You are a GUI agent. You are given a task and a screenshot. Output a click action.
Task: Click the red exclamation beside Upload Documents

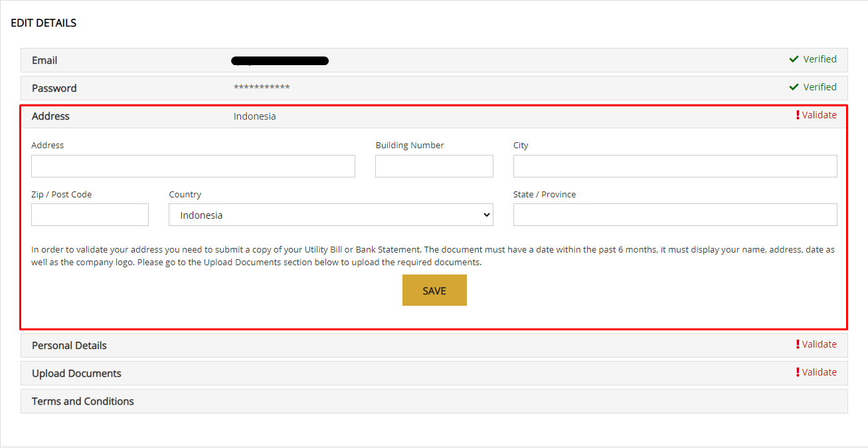[798, 372]
